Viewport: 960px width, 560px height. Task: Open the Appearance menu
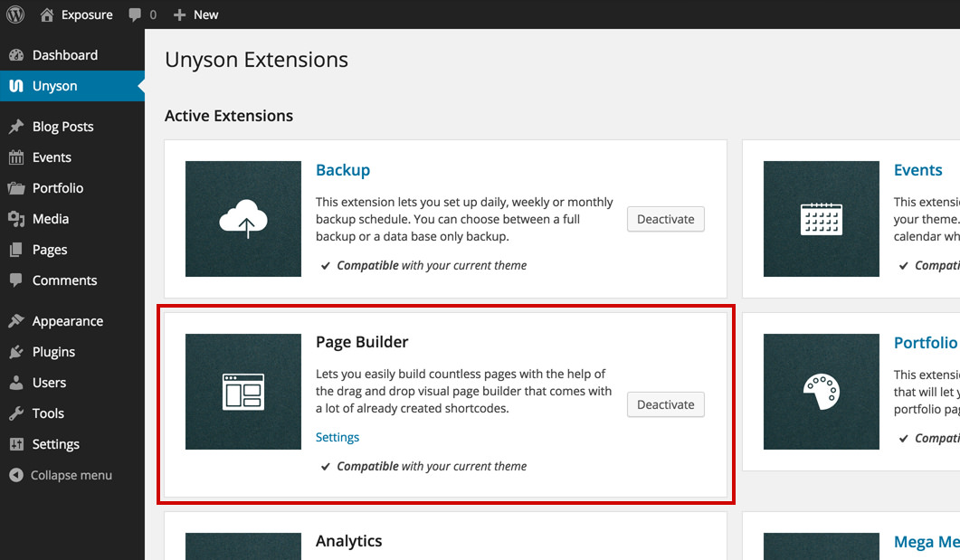click(x=72, y=320)
